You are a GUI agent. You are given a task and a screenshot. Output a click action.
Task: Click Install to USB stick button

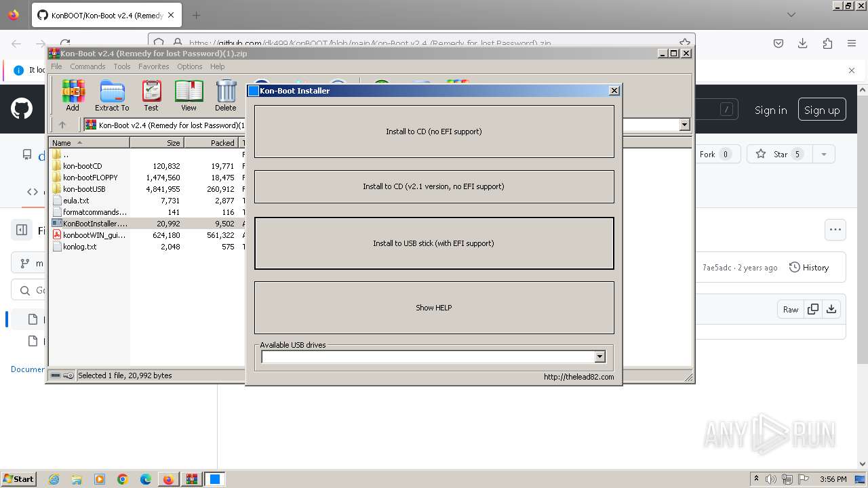tap(434, 243)
